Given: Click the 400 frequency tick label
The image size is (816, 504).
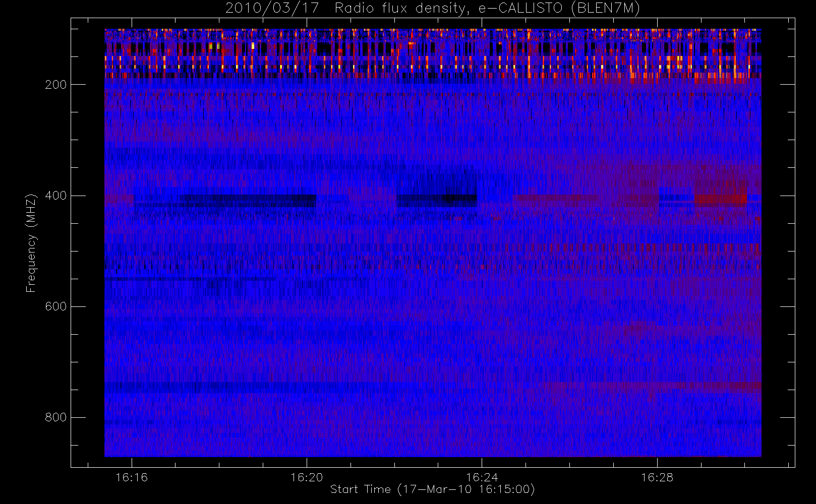Looking at the screenshot, I should (55, 196).
